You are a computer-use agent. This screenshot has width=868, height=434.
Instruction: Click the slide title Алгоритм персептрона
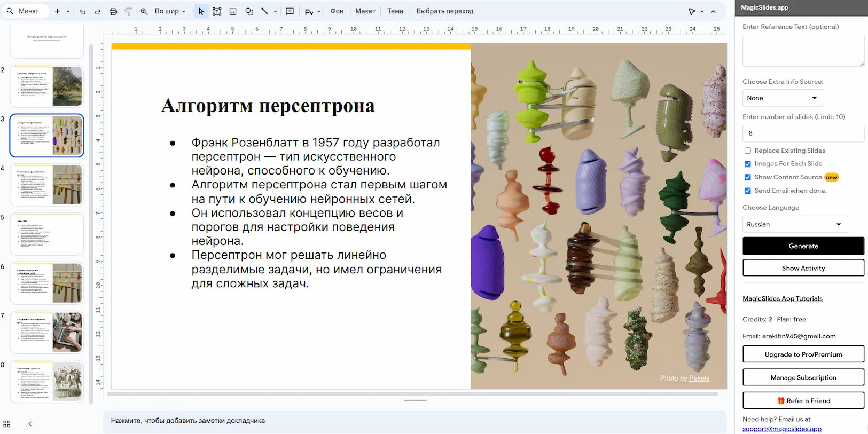click(x=268, y=106)
